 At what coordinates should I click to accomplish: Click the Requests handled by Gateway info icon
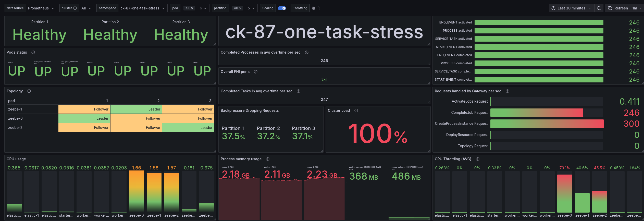coord(507,91)
